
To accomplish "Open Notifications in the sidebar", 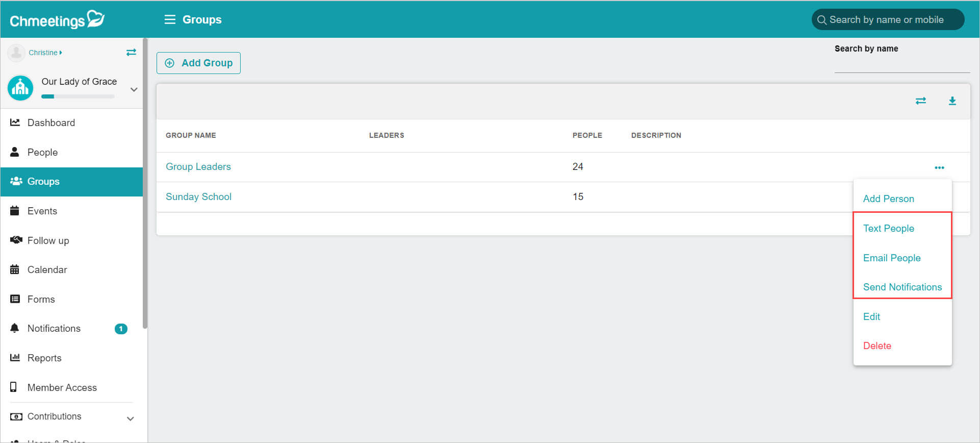I will [71, 328].
